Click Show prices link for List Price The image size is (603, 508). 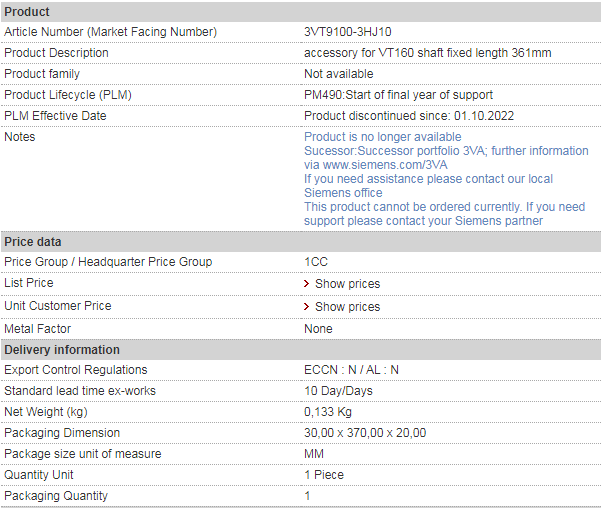[x=347, y=284]
